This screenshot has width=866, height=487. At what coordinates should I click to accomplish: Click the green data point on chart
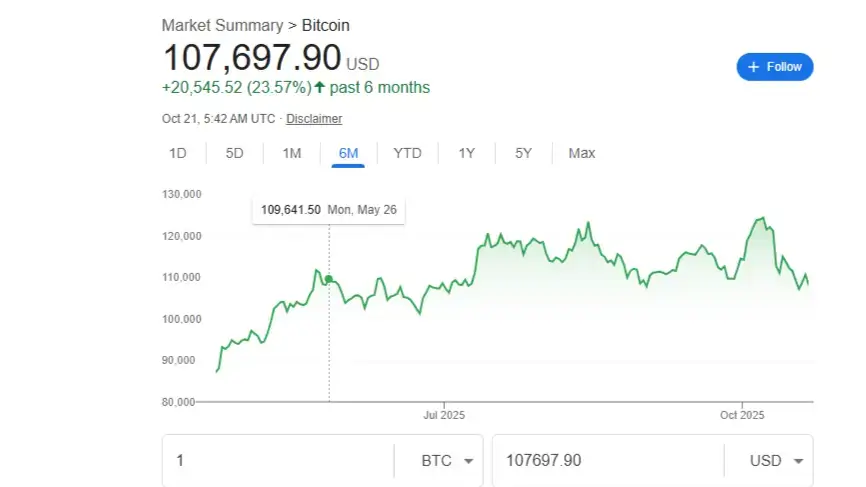(x=329, y=279)
